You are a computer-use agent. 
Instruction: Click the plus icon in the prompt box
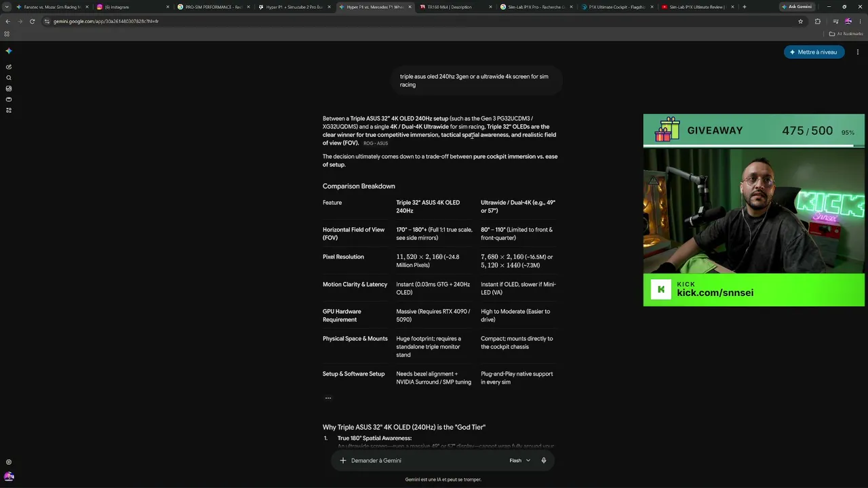click(343, 461)
